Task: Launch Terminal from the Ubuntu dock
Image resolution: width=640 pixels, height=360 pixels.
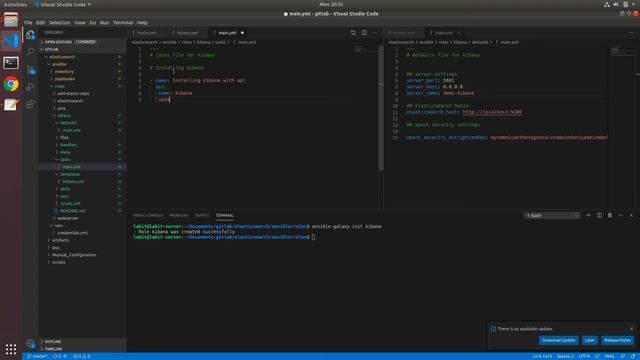Action: [11, 63]
